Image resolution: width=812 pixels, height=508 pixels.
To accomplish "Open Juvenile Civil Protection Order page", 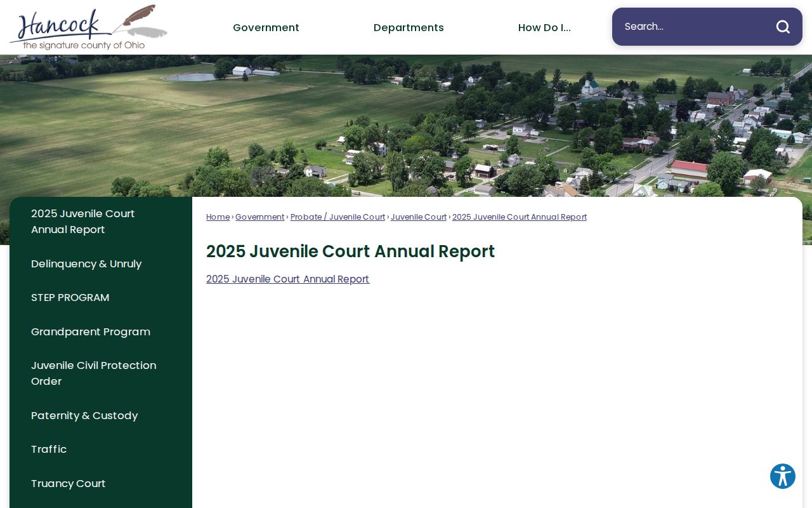I will click(101, 373).
